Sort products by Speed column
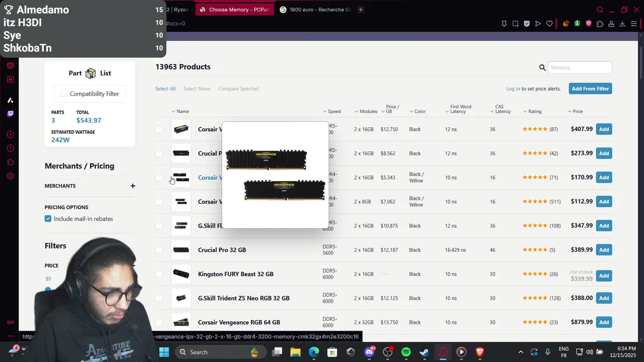Image resolution: width=644 pixels, height=362 pixels. (x=332, y=111)
